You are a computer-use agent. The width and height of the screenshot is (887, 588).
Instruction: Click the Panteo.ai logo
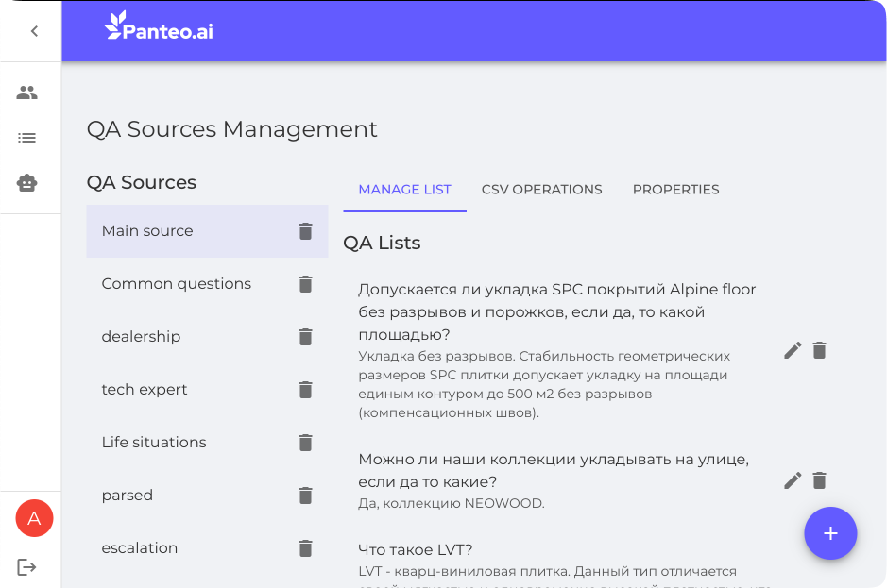(159, 27)
